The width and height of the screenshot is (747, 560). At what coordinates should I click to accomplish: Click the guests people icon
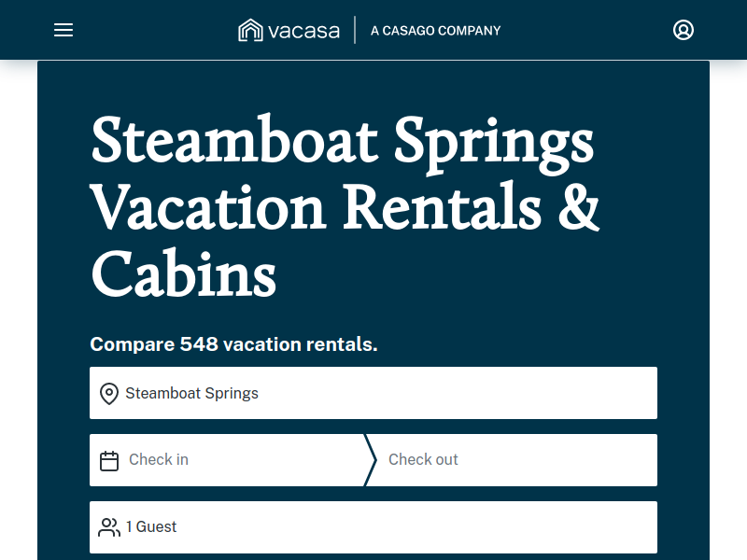pyautogui.click(x=109, y=527)
